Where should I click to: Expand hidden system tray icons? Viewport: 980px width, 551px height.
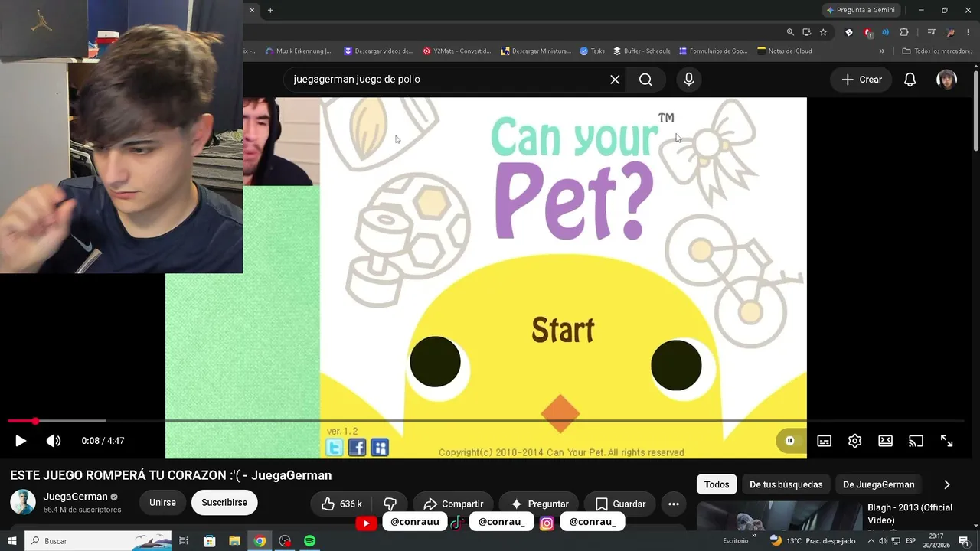[x=871, y=541]
